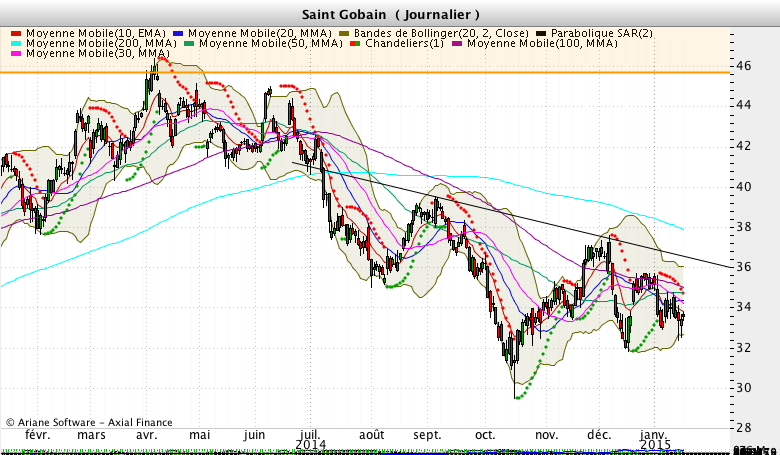Click the purple Moyenne Mobile(100, MMA) legend swatch
Image resolution: width=780 pixels, height=455 pixels.
click(x=457, y=43)
